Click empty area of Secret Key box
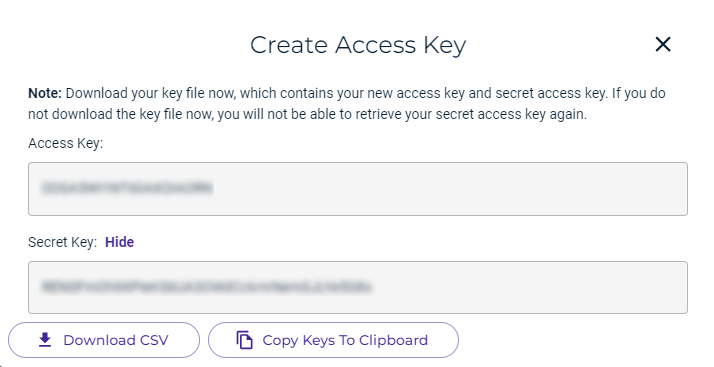714x367 pixels. [x=528, y=287]
